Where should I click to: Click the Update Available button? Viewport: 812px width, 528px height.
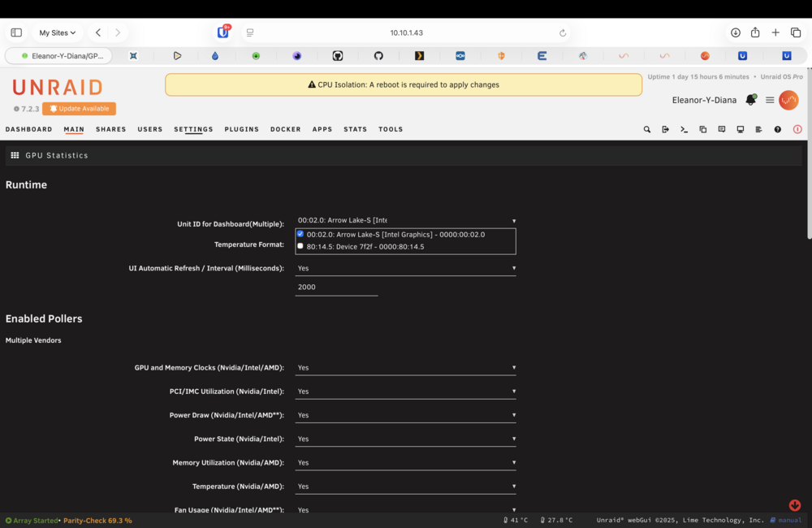[x=80, y=109]
